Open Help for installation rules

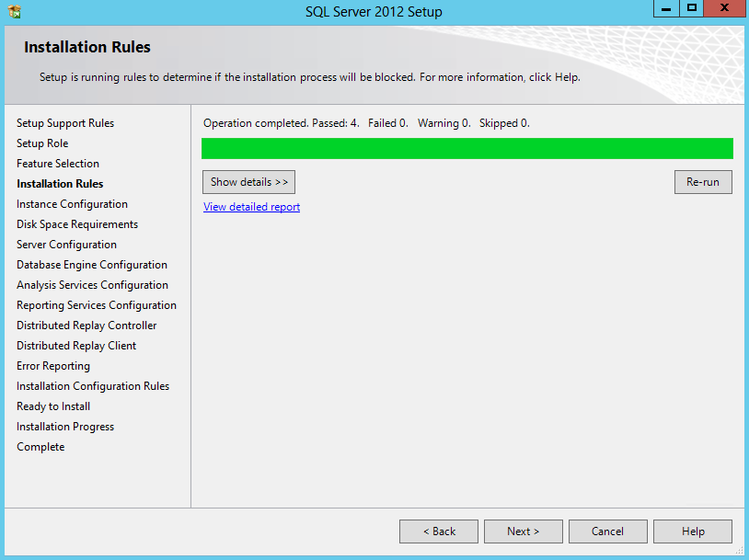pos(693,531)
